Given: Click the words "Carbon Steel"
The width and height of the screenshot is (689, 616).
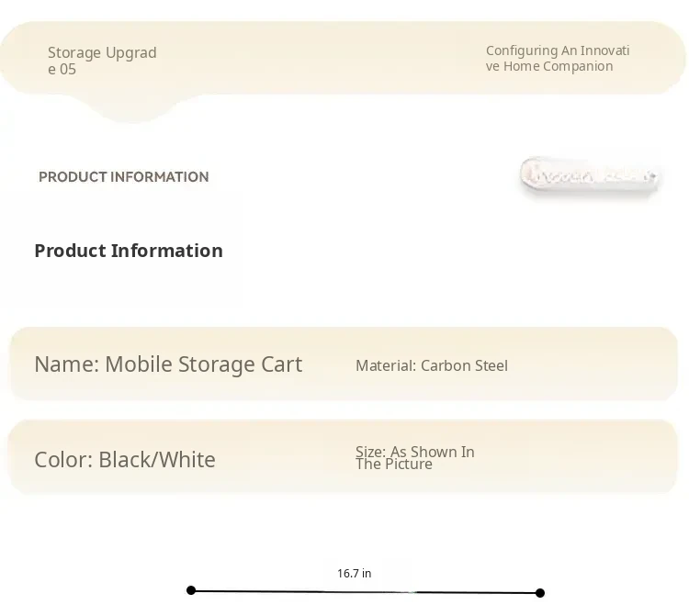Looking at the screenshot, I should tap(464, 365).
